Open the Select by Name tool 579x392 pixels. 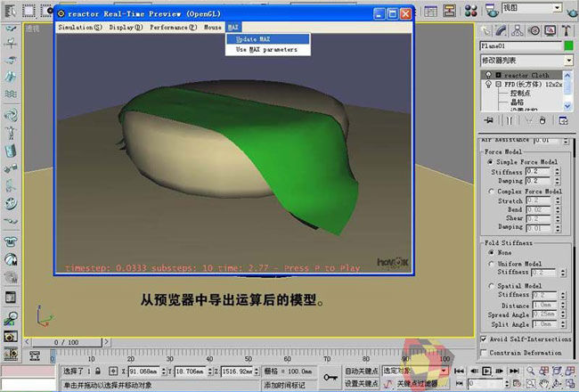pyautogui.click(x=11, y=11)
